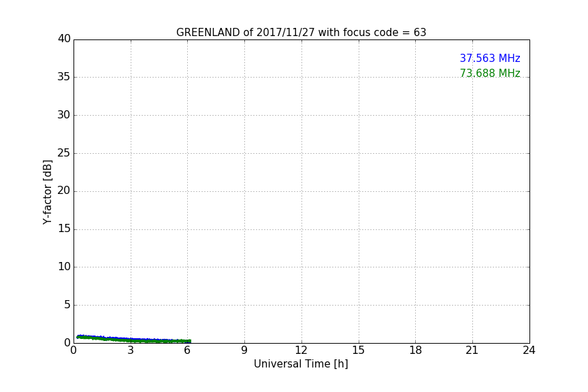Select the plot title mentioning GREENLAND 2017/11/27
The height and width of the screenshot is (392, 588).
(x=301, y=33)
